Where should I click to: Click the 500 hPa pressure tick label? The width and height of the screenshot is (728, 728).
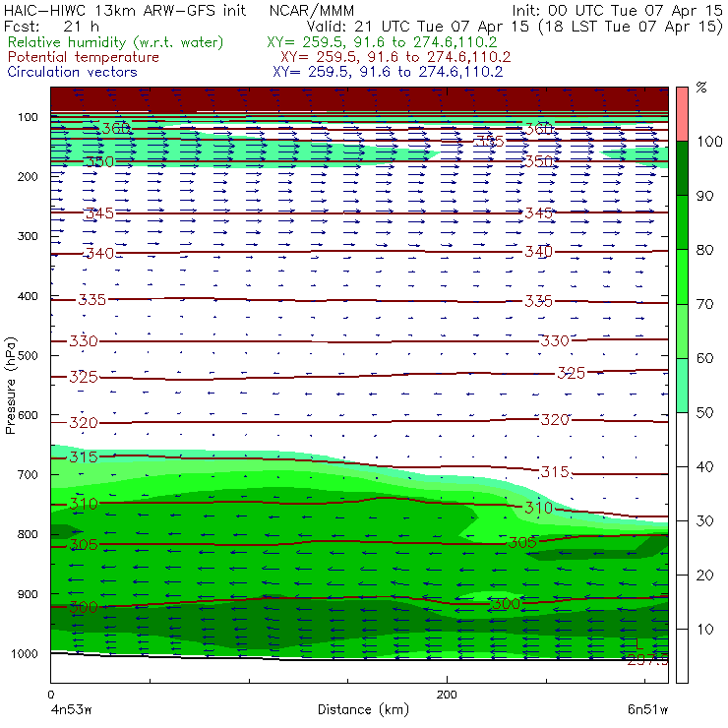[x=28, y=355]
